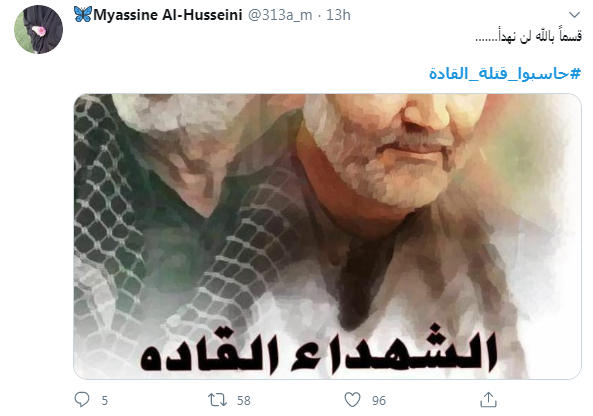Click the reply count 5
593x416 pixels.
coord(105,400)
